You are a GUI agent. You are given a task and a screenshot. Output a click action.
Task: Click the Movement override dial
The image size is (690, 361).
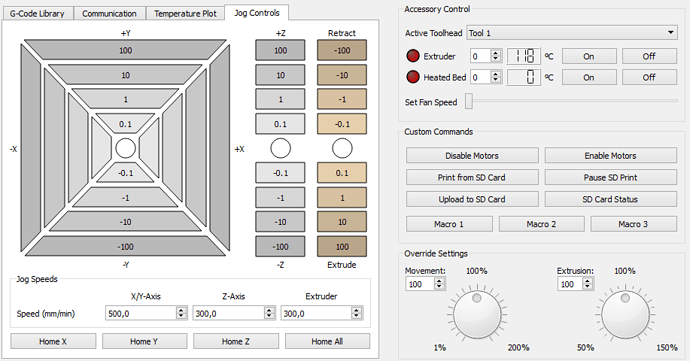(477, 314)
